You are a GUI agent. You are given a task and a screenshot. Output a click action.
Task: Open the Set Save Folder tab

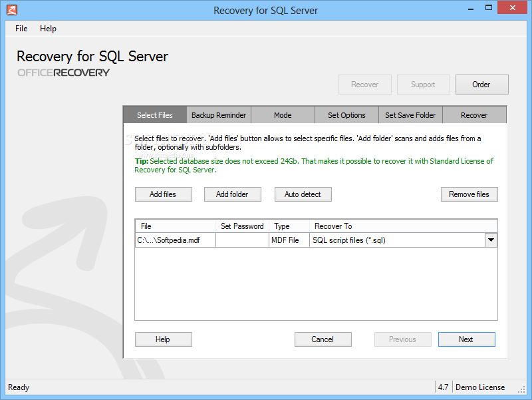(410, 115)
